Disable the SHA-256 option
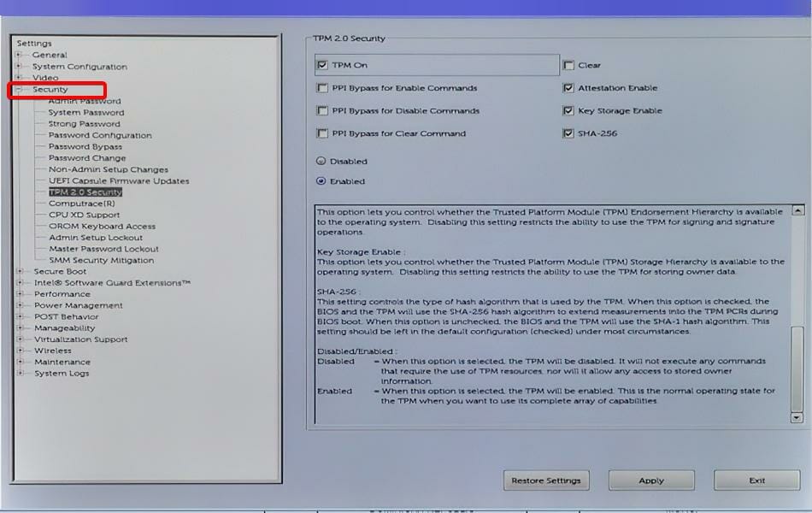This screenshot has height=513, width=812. click(568, 133)
